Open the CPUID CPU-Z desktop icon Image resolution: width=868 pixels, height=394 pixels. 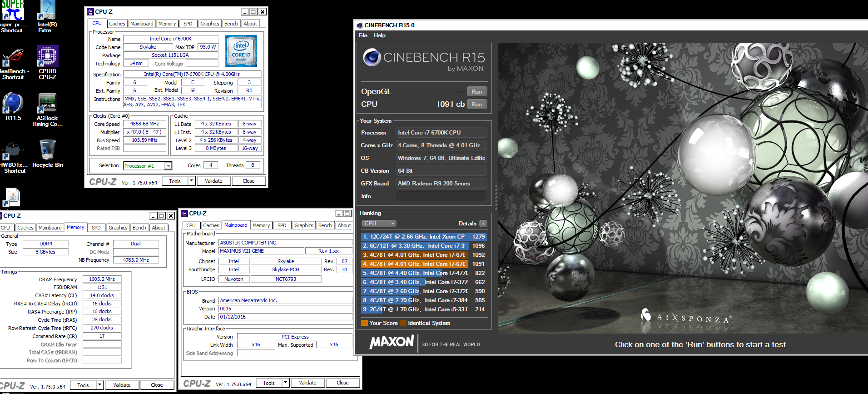click(x=47, y=63)
